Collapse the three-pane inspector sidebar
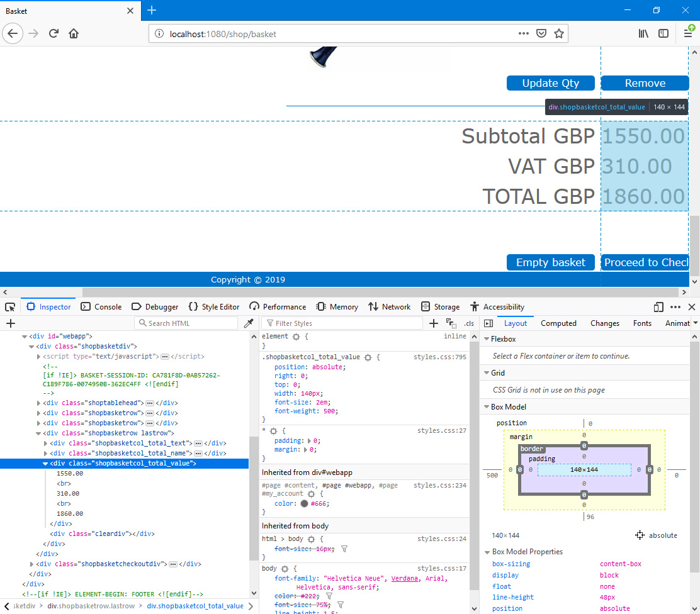The image size is (700, 614). pos(488,323)
